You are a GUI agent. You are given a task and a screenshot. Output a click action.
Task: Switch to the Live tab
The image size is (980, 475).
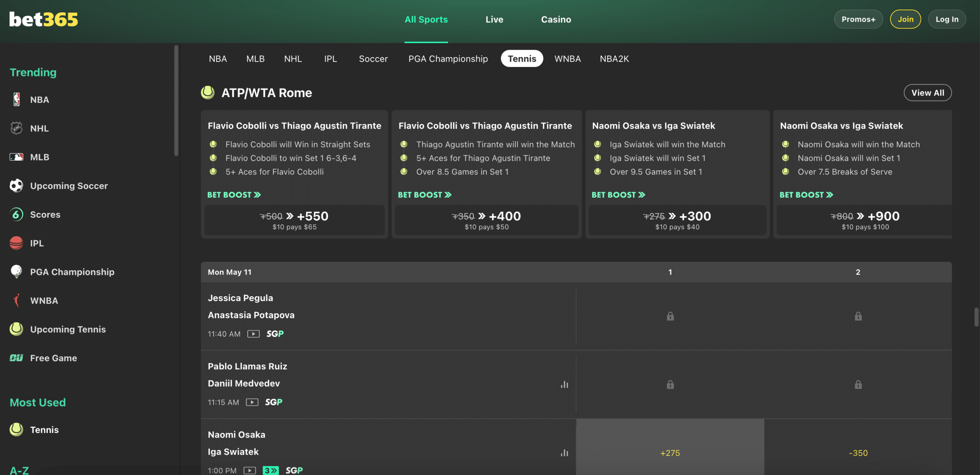pos(494,20)
